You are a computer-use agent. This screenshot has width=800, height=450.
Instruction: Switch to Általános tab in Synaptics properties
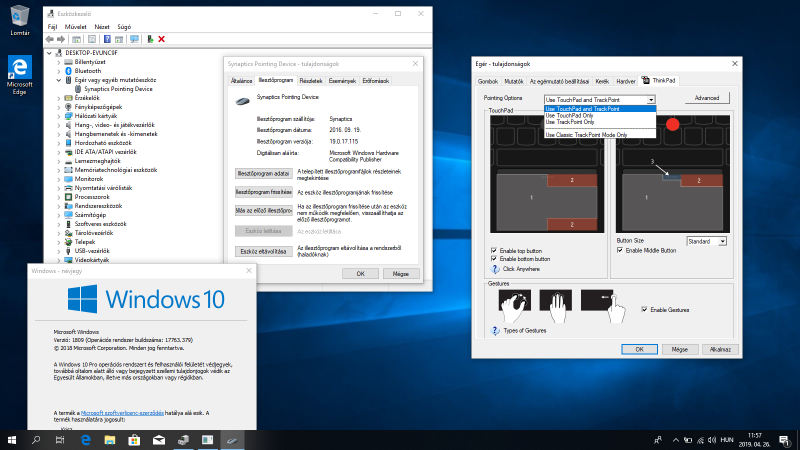(x=241, y=81)
